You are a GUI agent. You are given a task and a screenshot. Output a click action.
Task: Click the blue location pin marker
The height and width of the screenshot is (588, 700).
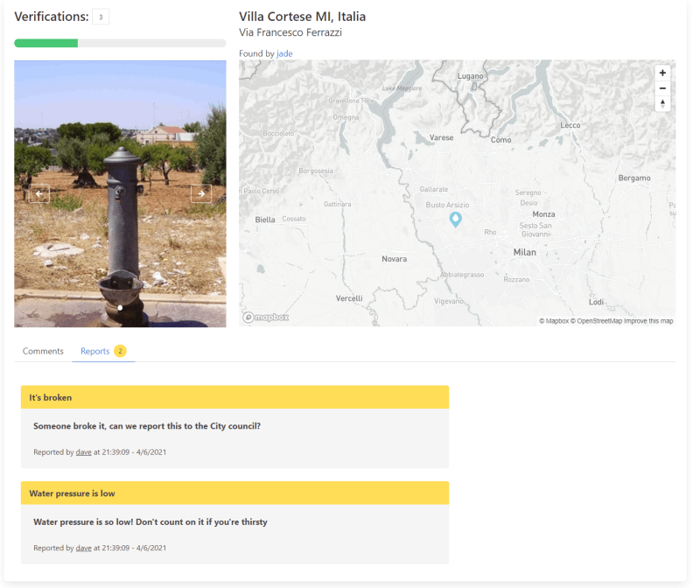(x=455, y=220)
